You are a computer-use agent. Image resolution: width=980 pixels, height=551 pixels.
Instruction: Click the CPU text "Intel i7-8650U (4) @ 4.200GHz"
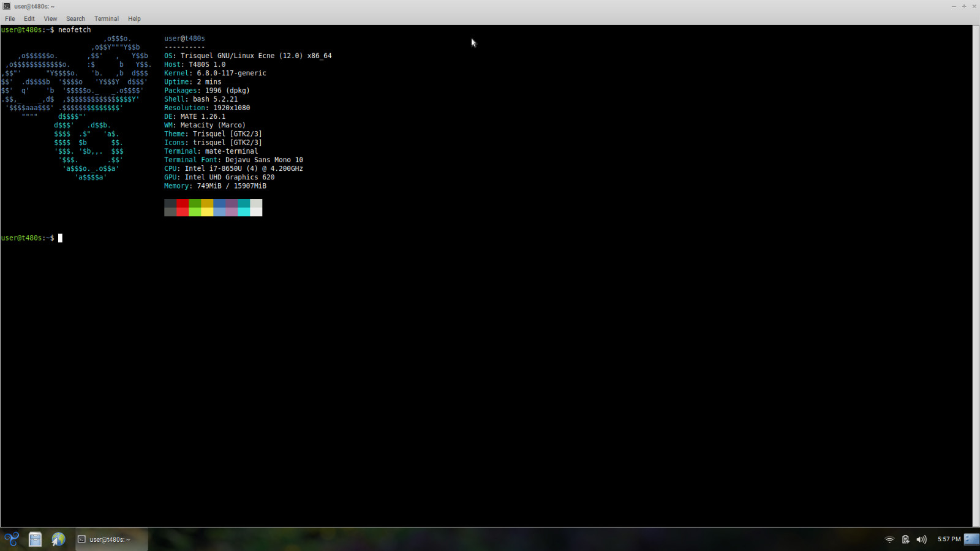(x=244, y=168)
